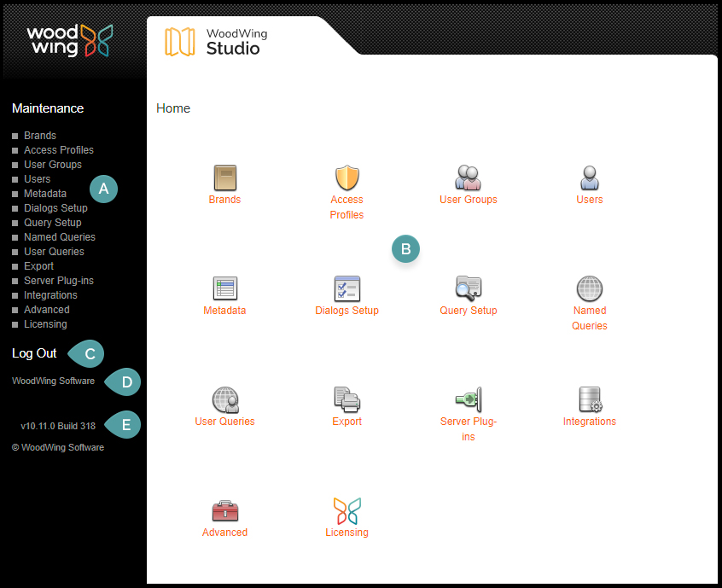Open the Query Setup text link on Home

coord(469,311)
